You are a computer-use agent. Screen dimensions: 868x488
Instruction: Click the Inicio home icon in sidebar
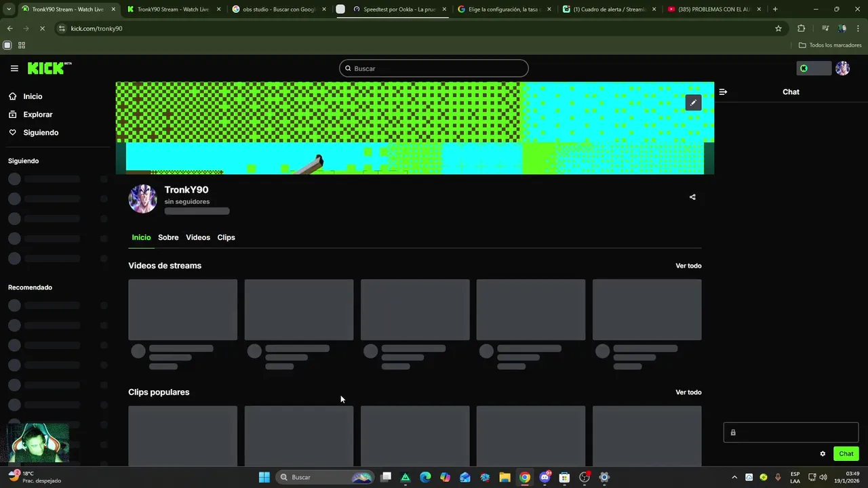13,96
